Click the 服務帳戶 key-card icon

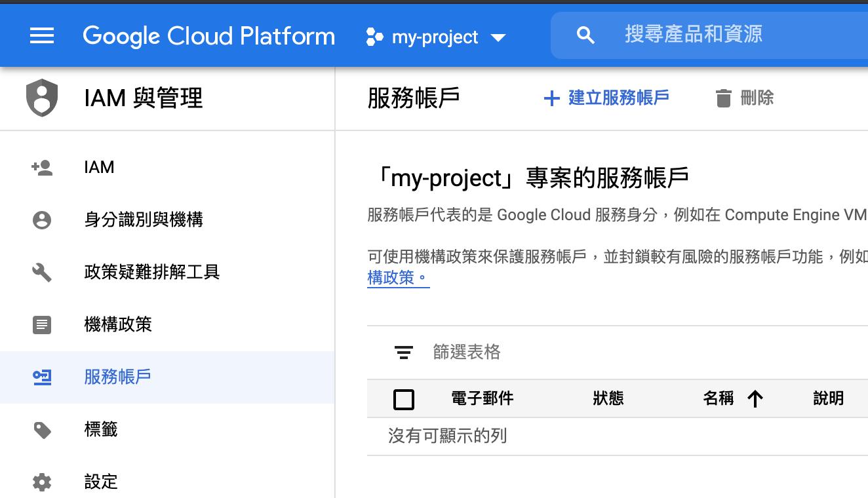[42, 377]
